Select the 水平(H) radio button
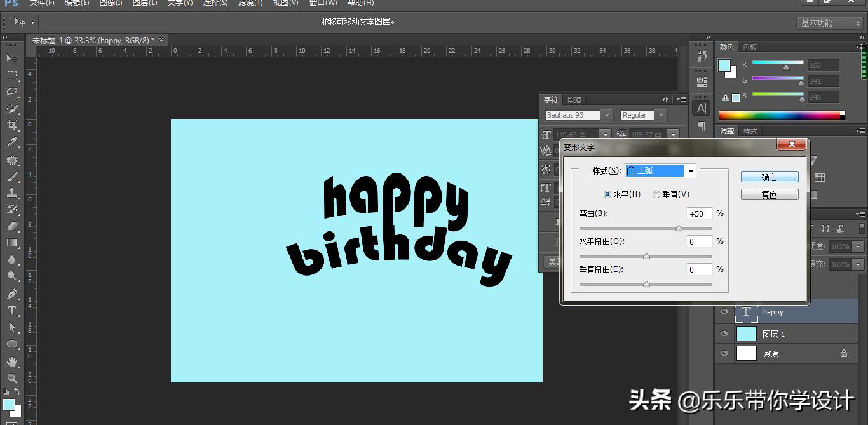Image resolution: width=868 pixels, height=425 pixels. (x=607, y=194)
